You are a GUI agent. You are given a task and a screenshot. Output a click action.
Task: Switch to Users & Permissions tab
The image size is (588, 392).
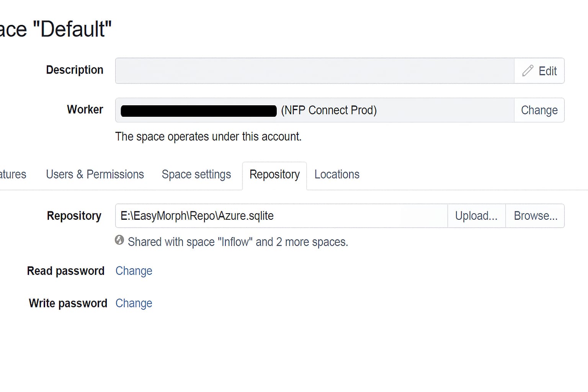click(x=95, y=175)
